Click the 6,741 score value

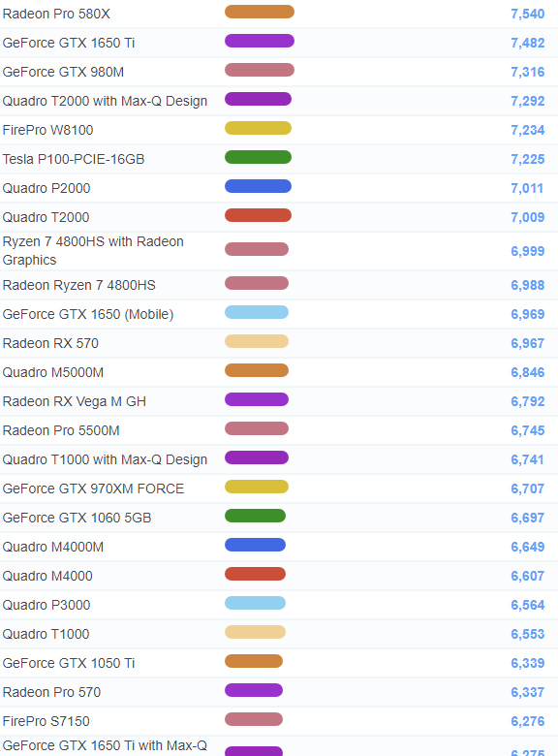(x=527, y=459)
